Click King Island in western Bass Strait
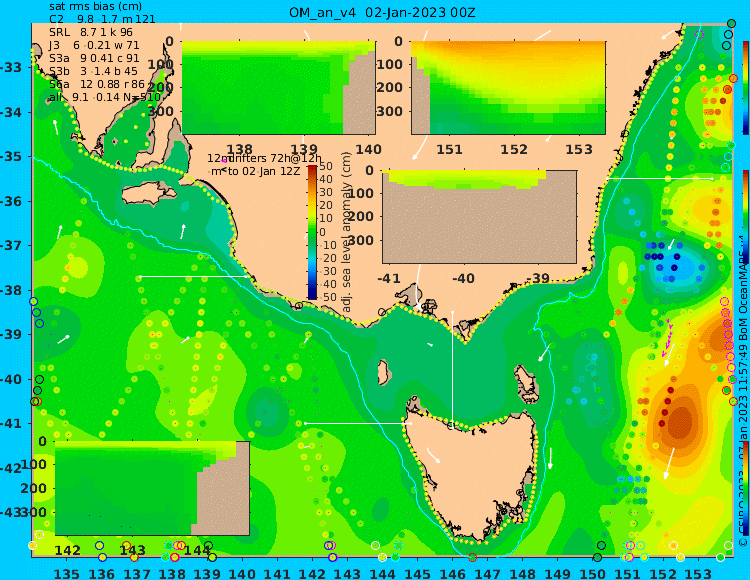This screenshot has height=580, width=750. [x=383, y=372]
